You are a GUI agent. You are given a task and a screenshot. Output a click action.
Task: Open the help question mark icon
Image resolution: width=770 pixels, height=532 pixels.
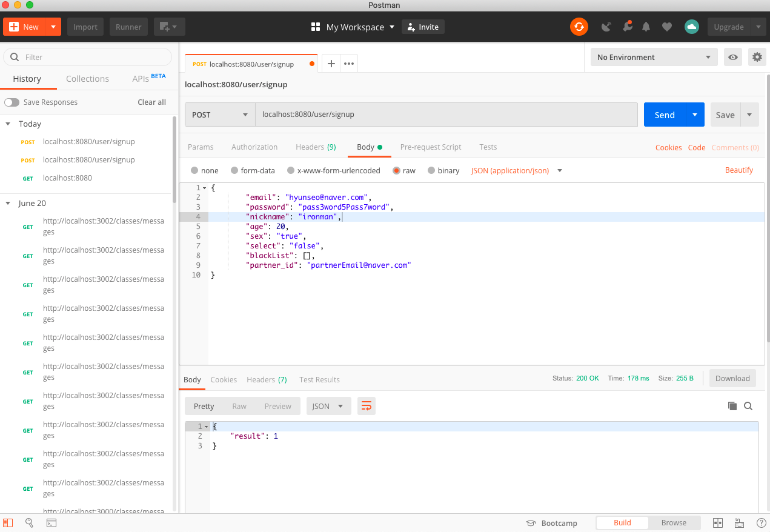(x=762, y=522)
